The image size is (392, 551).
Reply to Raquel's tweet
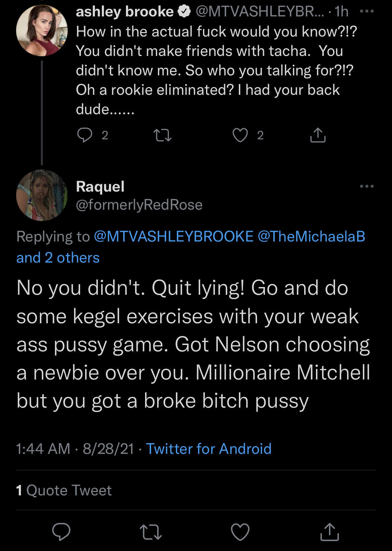[x=61, y=532]
